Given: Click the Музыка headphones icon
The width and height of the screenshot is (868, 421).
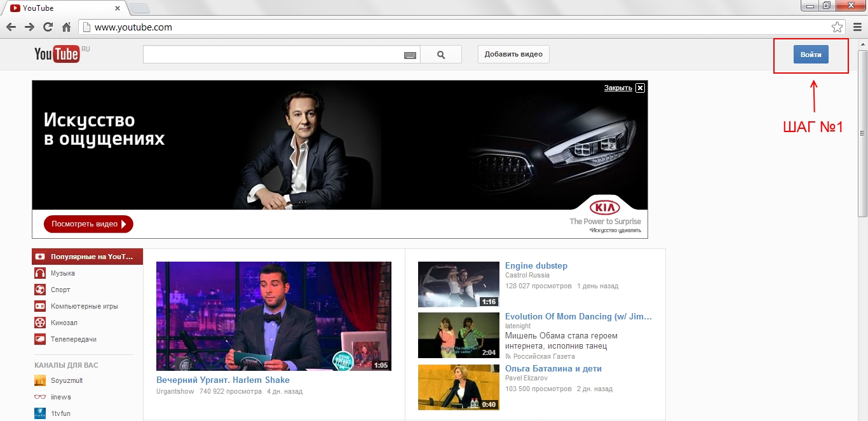Looking at the screenshot, I should [40, 273].
